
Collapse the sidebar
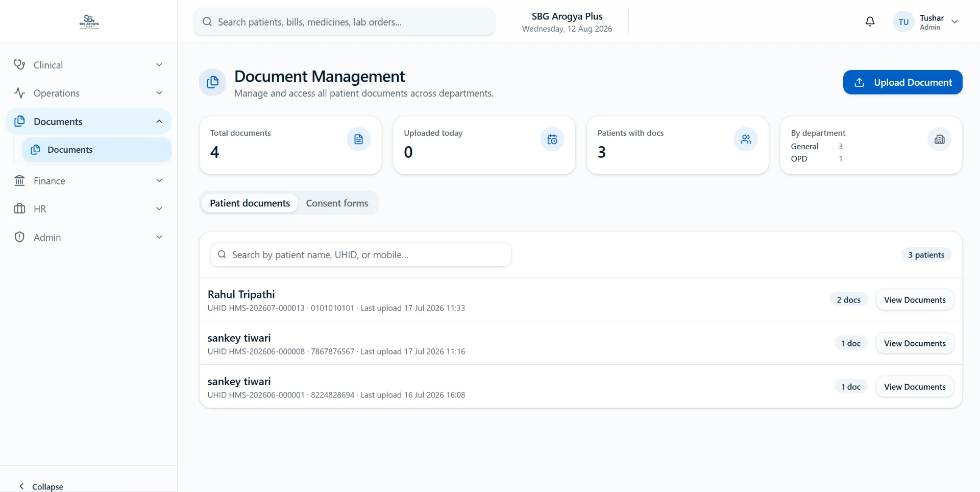tap(41, 486)
